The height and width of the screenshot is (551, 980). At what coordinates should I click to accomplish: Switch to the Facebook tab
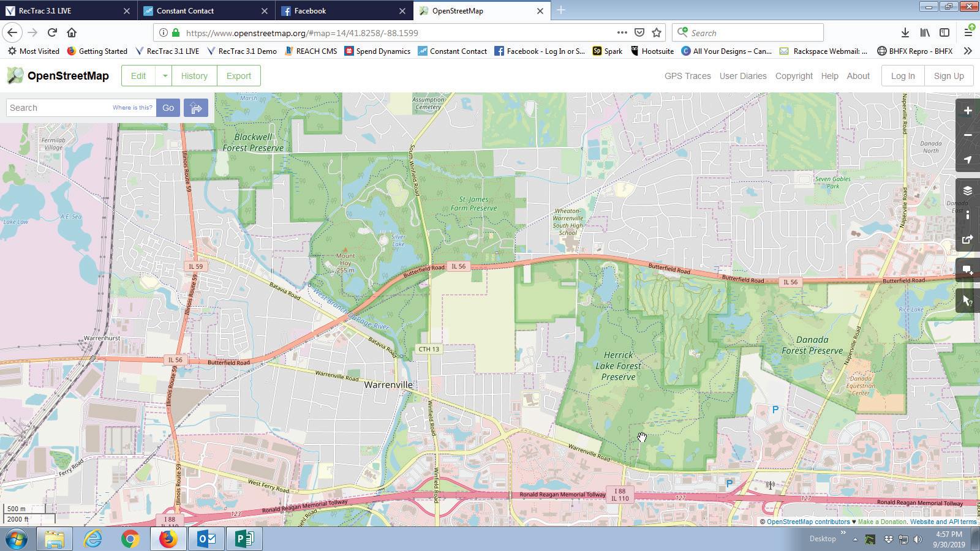pos(344,10)
